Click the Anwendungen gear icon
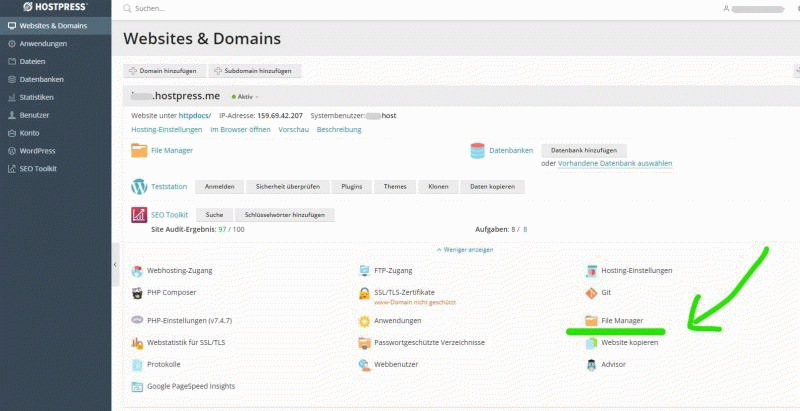 364,321
